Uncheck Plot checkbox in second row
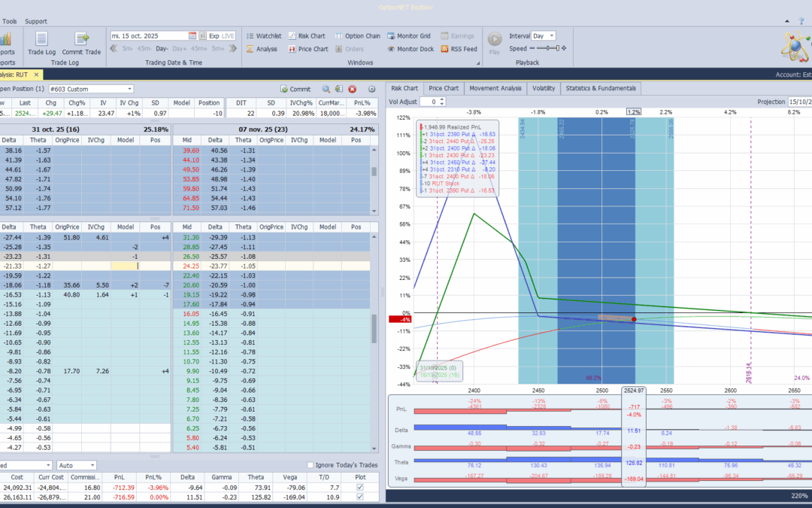 point(359,497)
